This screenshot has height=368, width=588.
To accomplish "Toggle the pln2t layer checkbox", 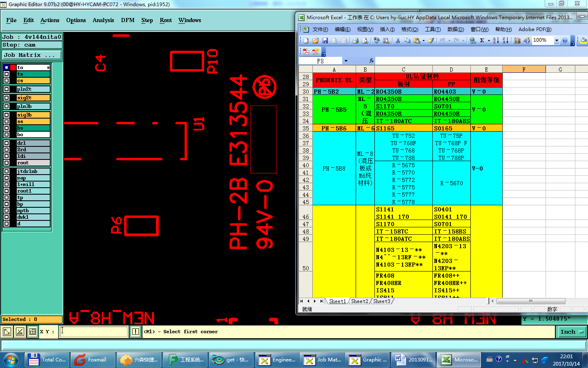I will pyautogui.click(x=7, y=89).
